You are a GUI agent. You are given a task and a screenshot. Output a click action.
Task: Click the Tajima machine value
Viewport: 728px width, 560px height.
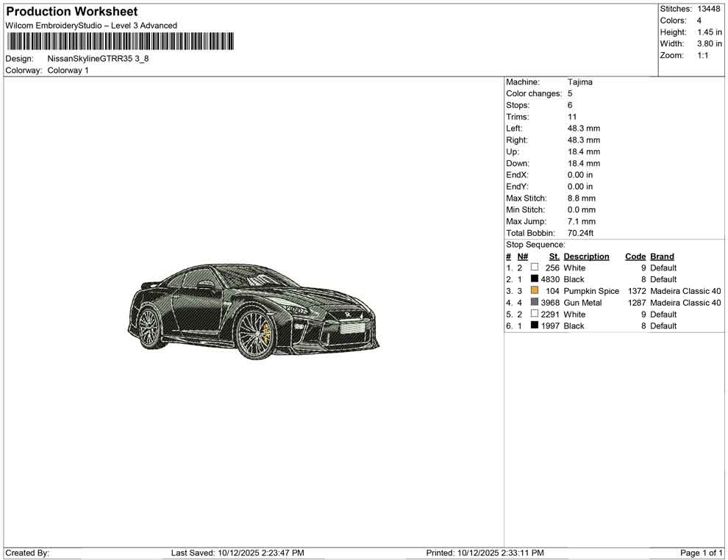point(579,82)
